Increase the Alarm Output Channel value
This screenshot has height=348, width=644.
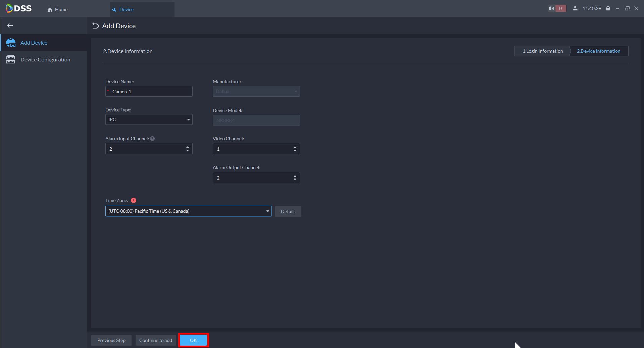pyautogui.click(x=295, y=176)
